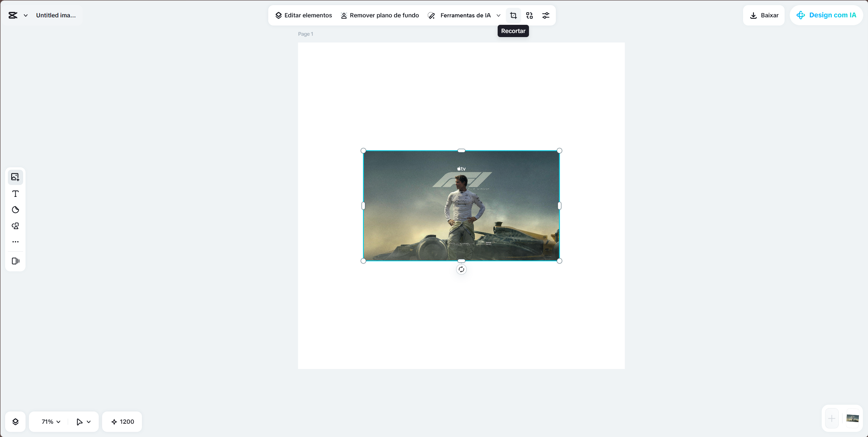868x437 pixels.
Task: Select the shapes tool in sidebar
Action: click(15, 226)
